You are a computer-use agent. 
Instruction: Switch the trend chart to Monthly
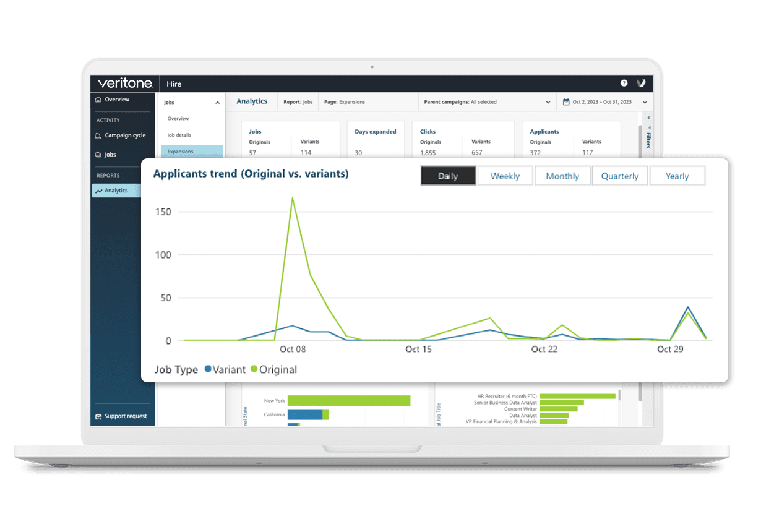tap(562, 176)
